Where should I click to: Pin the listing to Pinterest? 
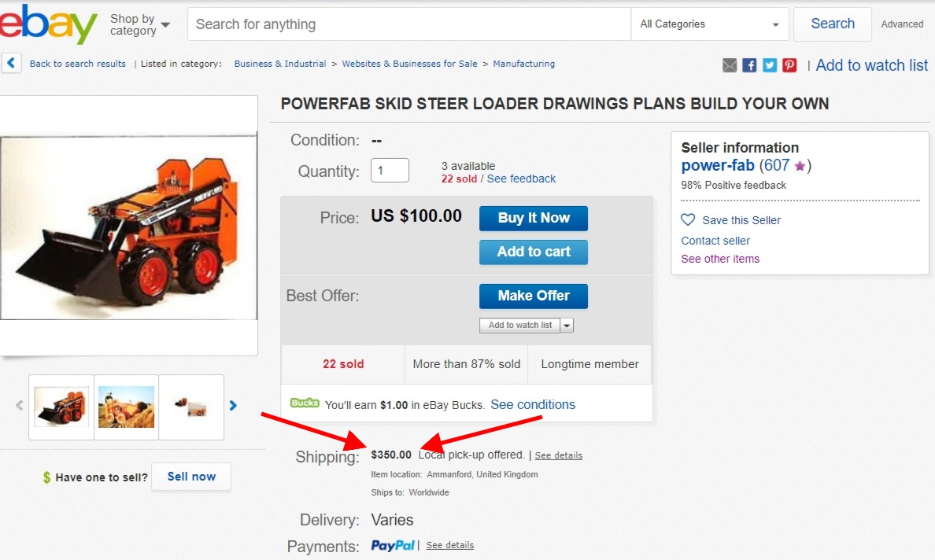[x=789, y=65]
